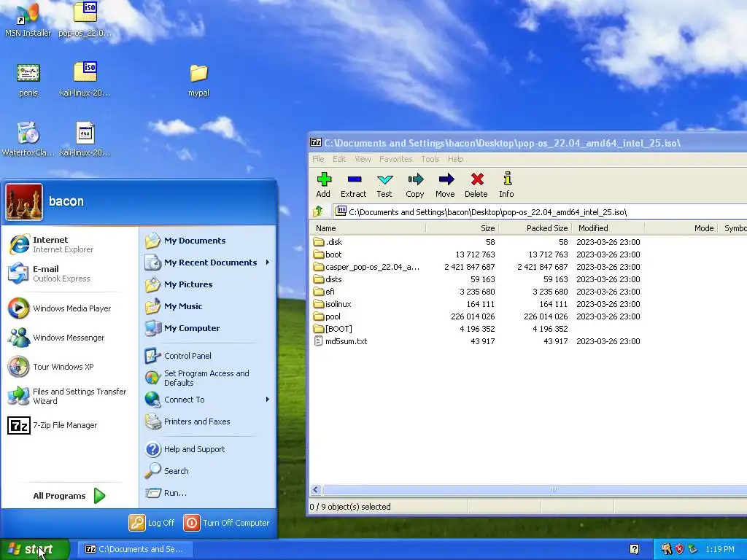Click the Log Off button

pos(152,523)
